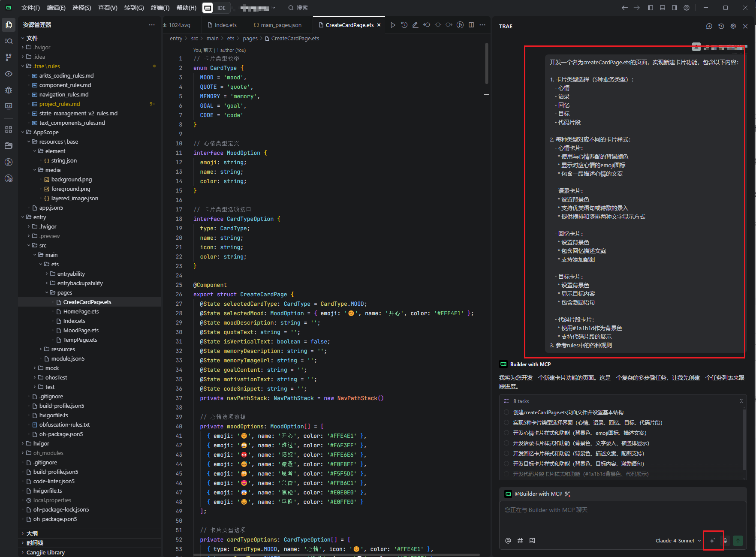
Task: Open Source Control in activity bar
Action: [x=9, y=57]
